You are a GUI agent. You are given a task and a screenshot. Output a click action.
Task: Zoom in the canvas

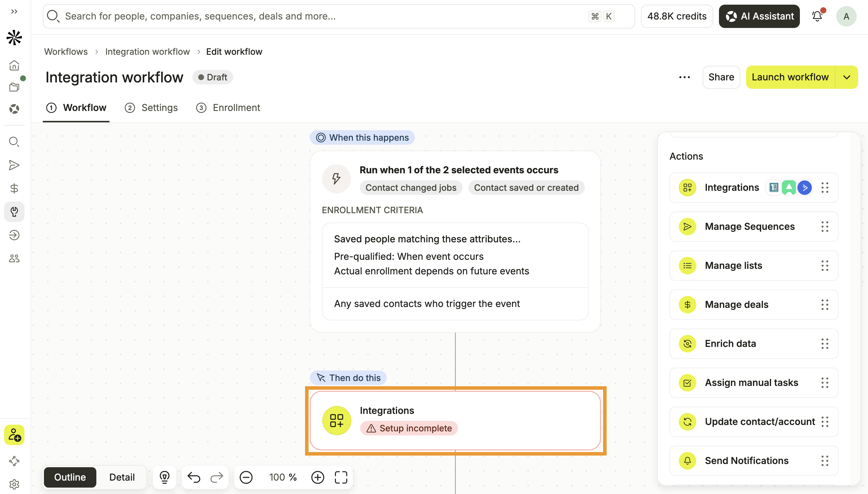[x=318, y=477]
